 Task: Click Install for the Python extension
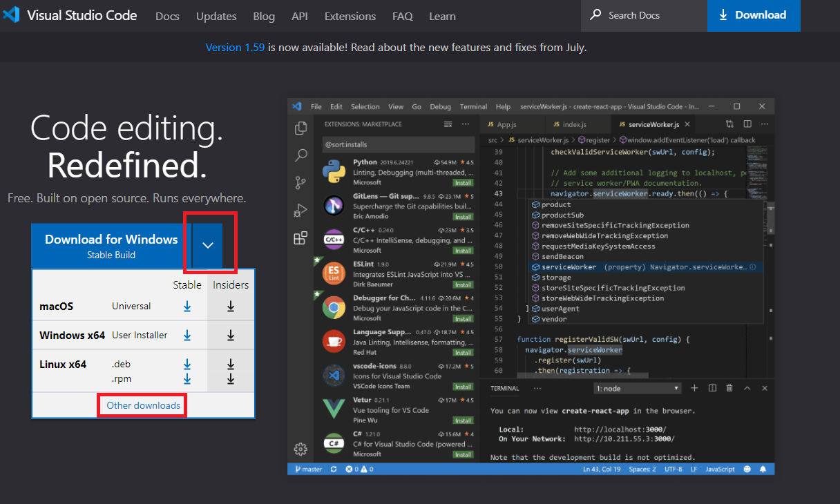click(462, 183)
